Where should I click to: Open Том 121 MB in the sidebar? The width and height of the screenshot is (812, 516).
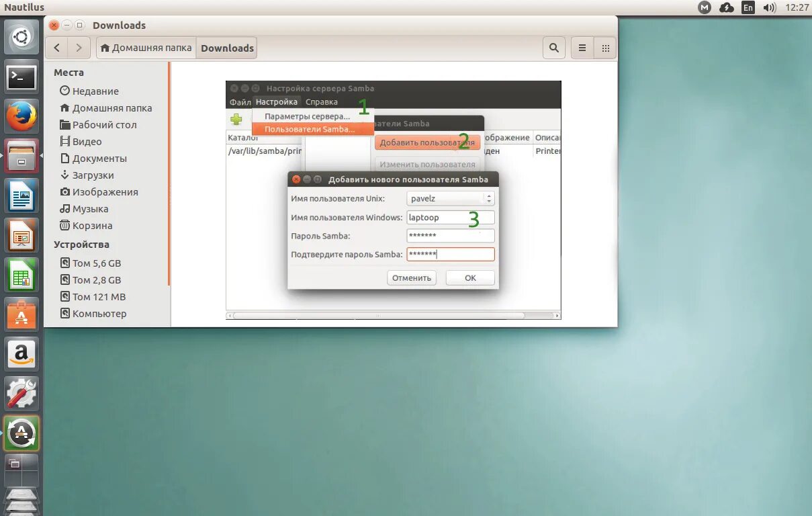(x=93, y=296)
